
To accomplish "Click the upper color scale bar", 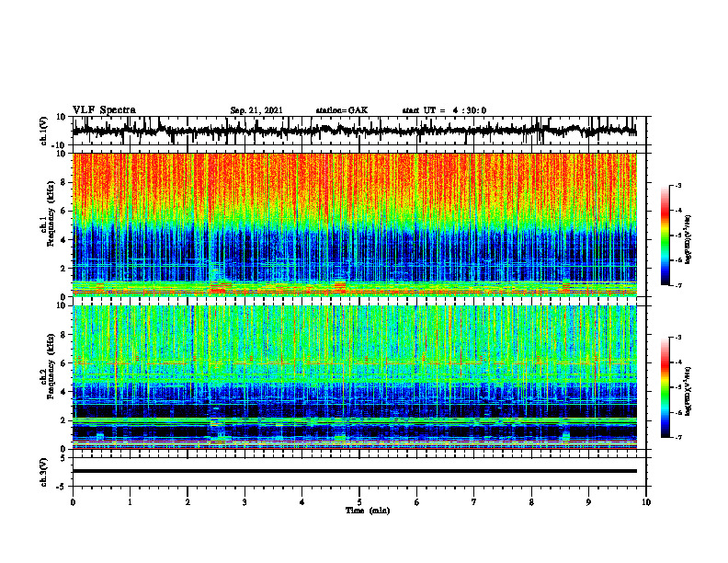I will [x=665, y=236].
